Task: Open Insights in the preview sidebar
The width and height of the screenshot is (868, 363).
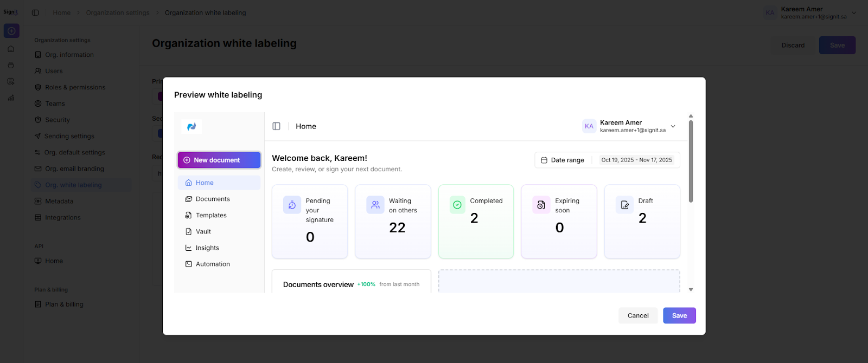Action: tap(207, 248)
